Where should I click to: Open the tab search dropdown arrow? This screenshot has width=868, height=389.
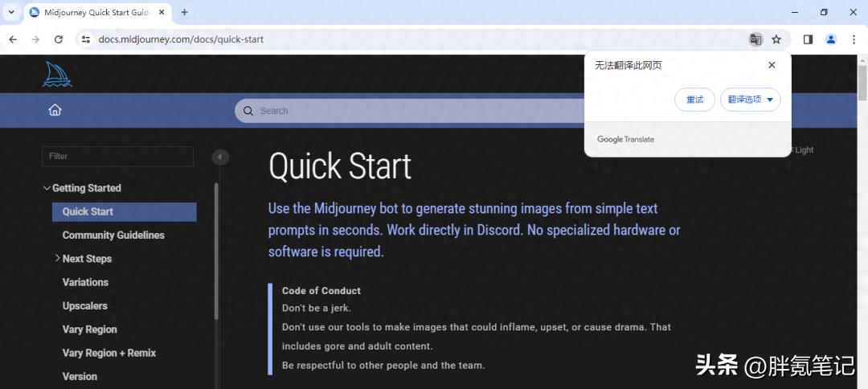[x=11, y=12]
